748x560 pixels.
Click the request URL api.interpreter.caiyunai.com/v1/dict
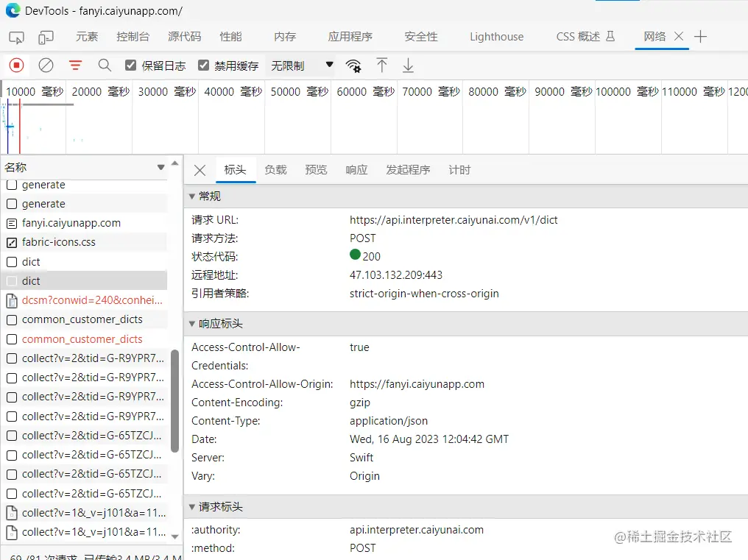click(x=454, y=220)
